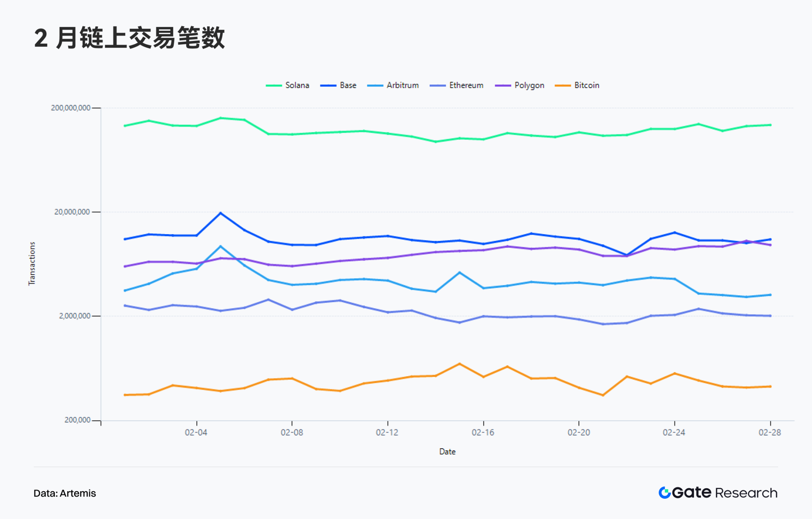This screenshot has width=812, height=519.
Task: Click the Transactions axis title
Action: click(x=32, y=263)
